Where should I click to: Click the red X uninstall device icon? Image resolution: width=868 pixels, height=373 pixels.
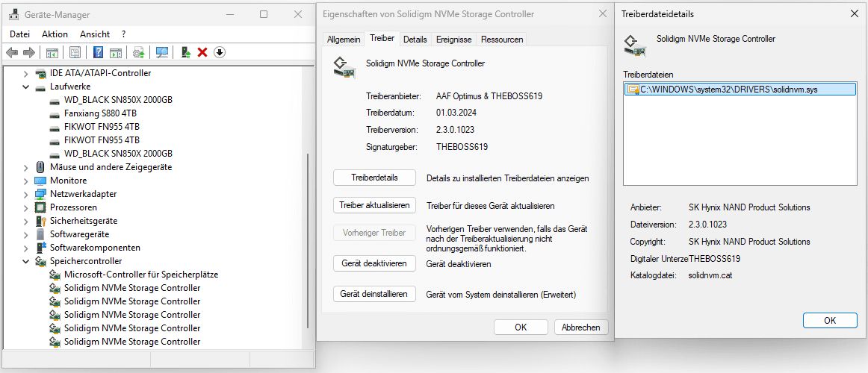202,52
